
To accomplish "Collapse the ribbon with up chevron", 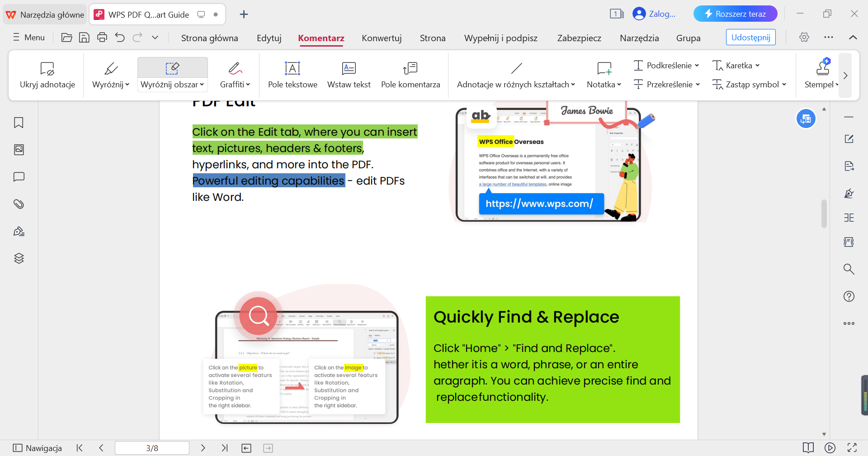I will 853,38.
